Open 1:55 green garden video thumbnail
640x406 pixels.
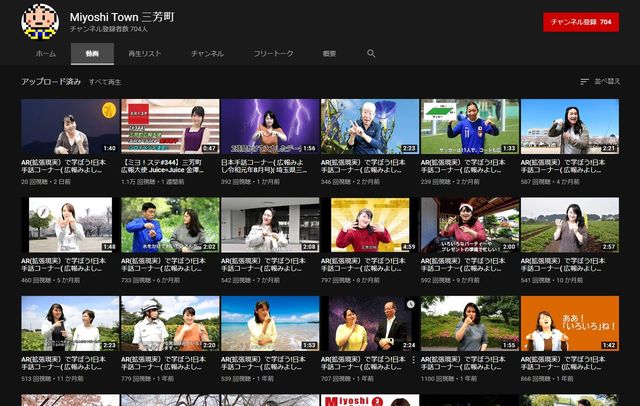[470, 324]
